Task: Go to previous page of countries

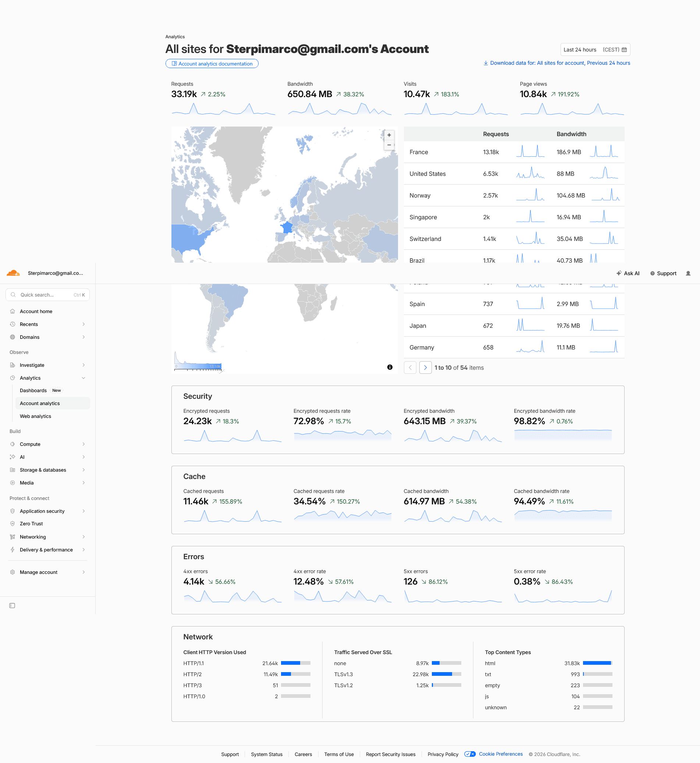Action: point(410,368)
